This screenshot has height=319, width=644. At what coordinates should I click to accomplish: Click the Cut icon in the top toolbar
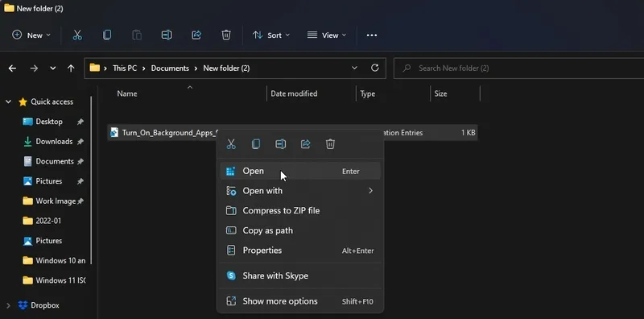tap(77, 35)
